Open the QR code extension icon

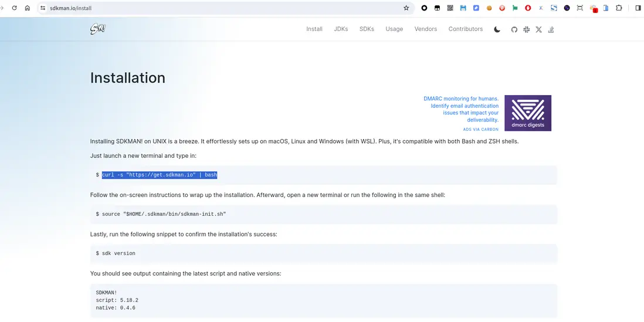pyautogui.click(x=450, y=8)
